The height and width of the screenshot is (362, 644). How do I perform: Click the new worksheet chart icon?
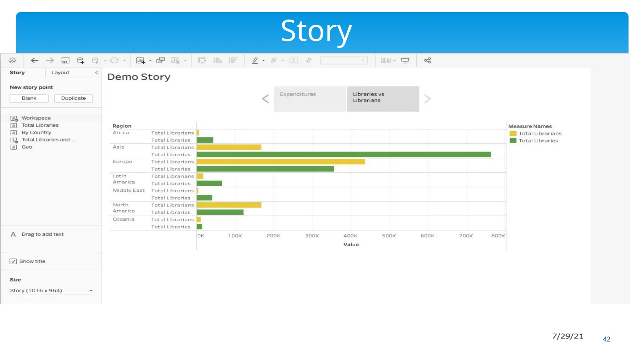tap(140, 60)
